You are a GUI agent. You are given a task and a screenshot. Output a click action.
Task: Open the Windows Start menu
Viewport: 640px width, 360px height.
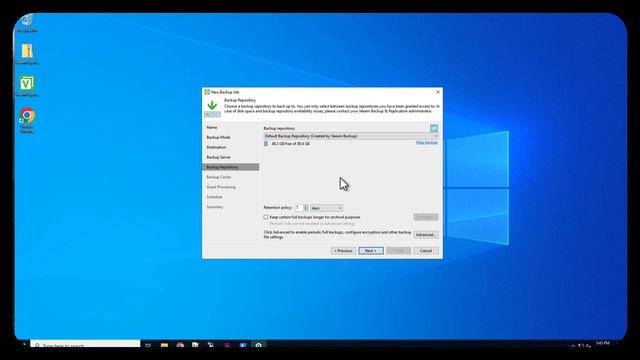point(24,345)
